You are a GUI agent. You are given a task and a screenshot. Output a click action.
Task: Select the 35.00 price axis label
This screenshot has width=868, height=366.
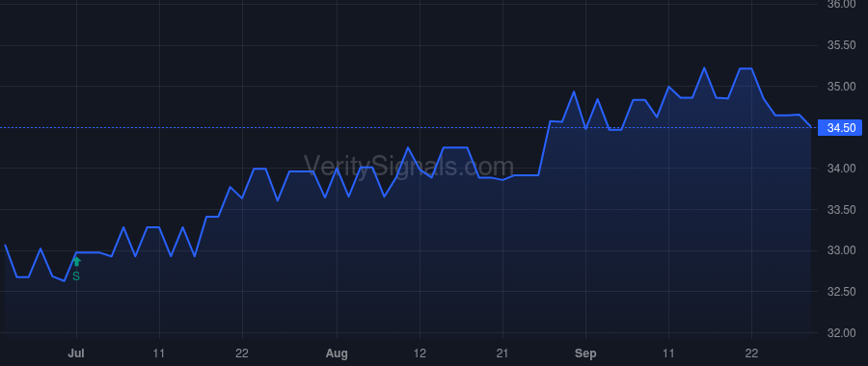(x=841, y=87)
